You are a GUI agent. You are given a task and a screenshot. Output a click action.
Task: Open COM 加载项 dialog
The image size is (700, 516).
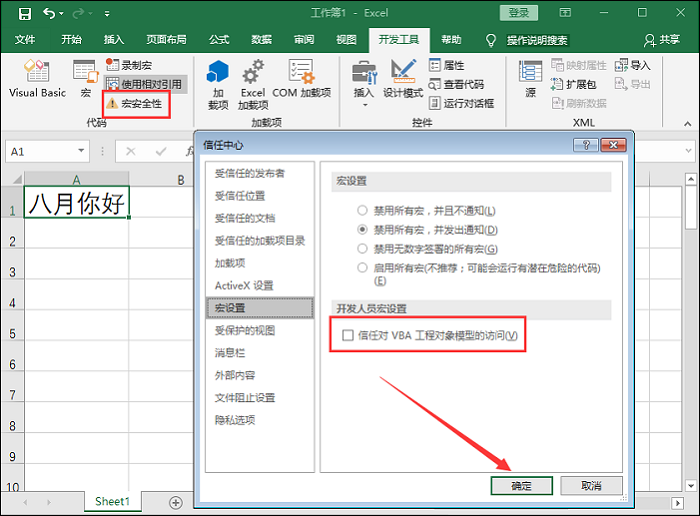click(302, 79)
